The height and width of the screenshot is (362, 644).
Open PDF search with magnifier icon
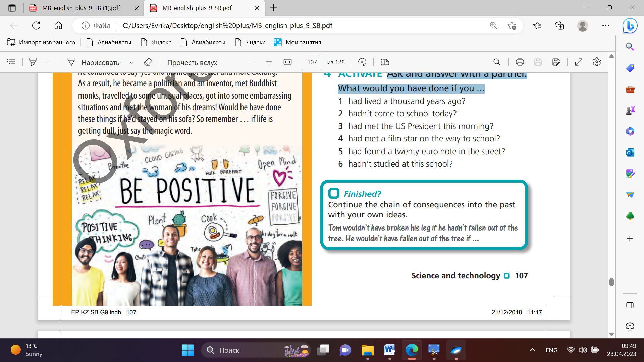[497, 62]
